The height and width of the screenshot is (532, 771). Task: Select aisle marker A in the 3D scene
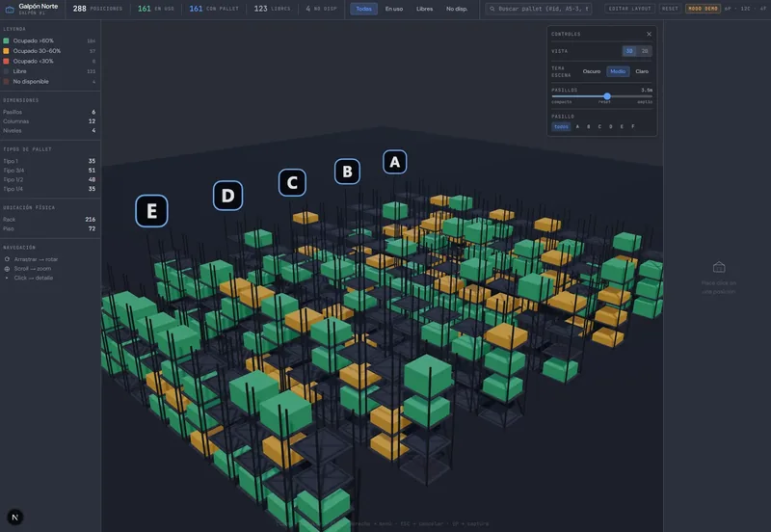(x=394, y=162)
